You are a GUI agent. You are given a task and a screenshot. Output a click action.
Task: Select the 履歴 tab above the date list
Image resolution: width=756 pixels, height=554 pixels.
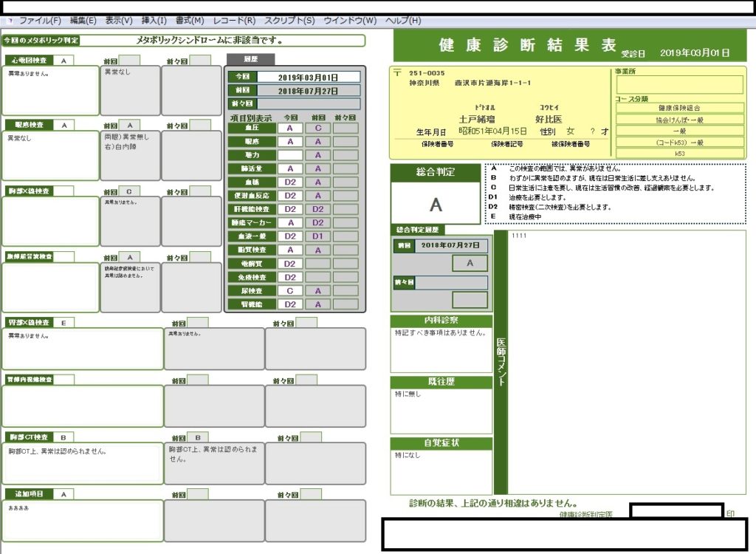point(250,58)
